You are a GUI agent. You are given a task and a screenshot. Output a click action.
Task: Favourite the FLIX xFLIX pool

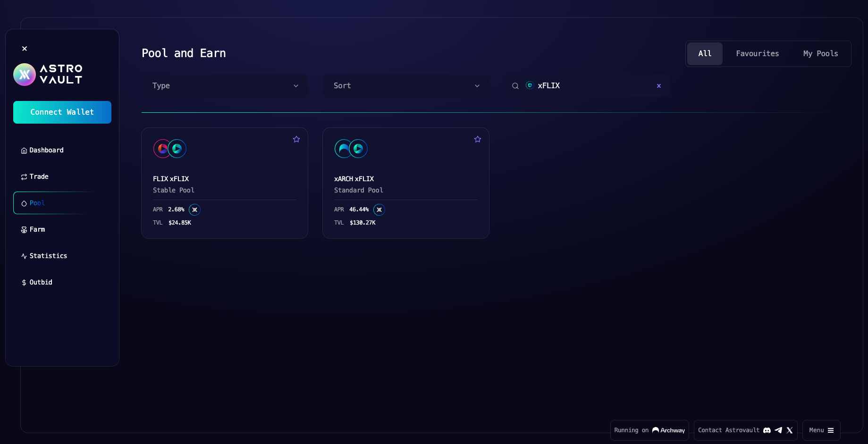[296, 139]
